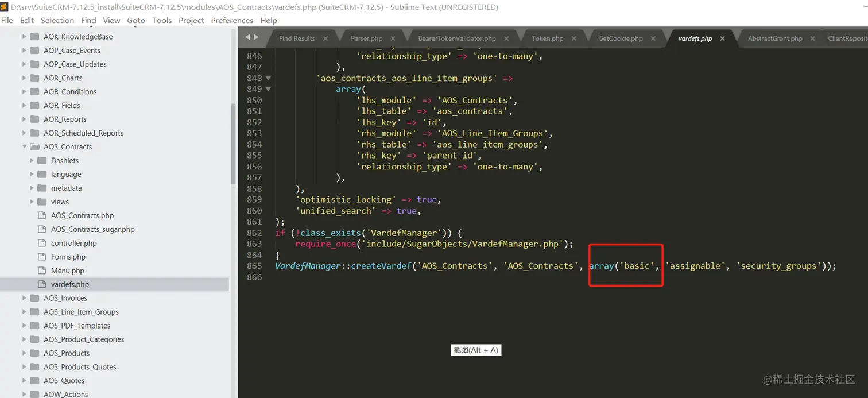Viewport: 868px width, 398px height.
Task: Expand the metadata subfolder
Action: click(x=32, y=188)
